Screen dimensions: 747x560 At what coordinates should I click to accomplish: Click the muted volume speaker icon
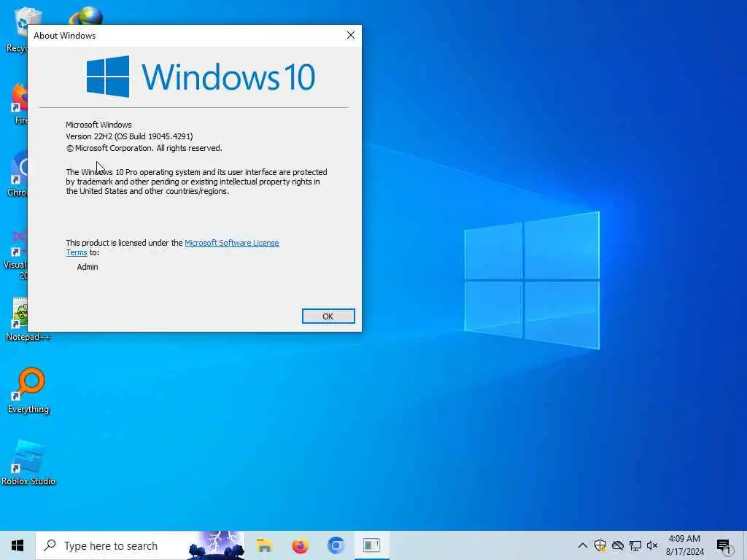coord(652,545)
